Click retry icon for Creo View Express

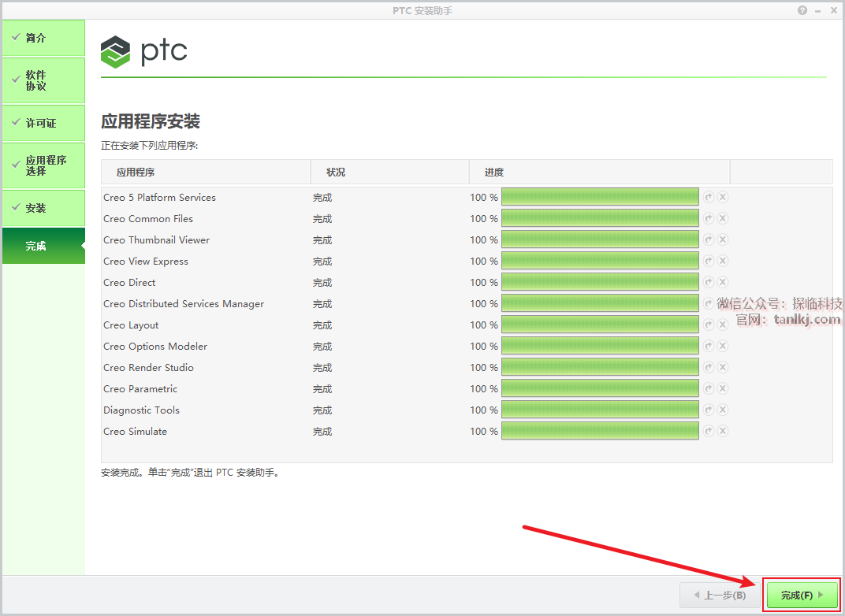709,261
